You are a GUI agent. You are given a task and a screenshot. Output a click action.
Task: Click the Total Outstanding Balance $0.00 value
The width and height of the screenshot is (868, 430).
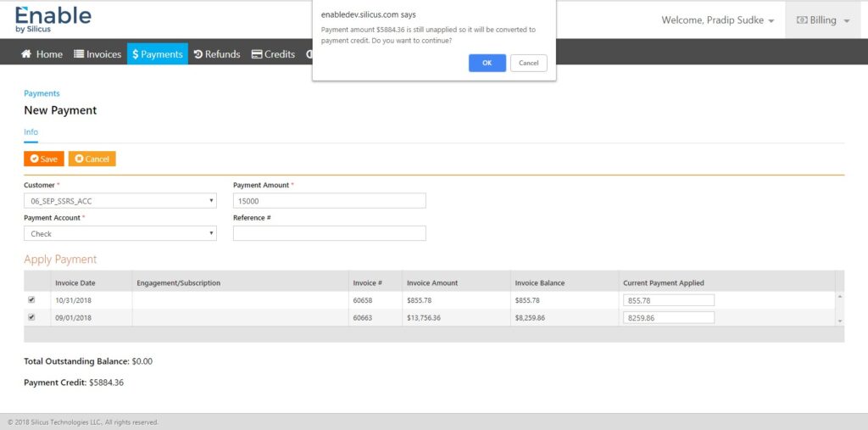[x=142, y=362]
